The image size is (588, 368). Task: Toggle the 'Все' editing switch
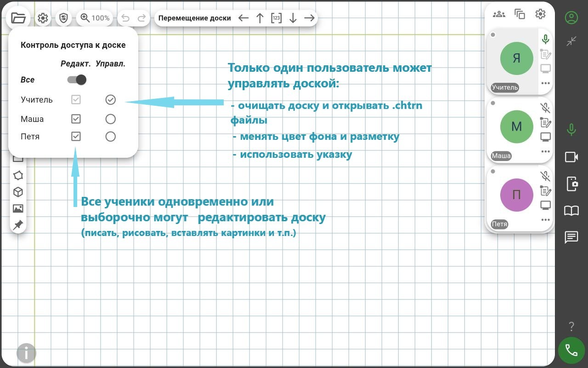pos(77,80)
